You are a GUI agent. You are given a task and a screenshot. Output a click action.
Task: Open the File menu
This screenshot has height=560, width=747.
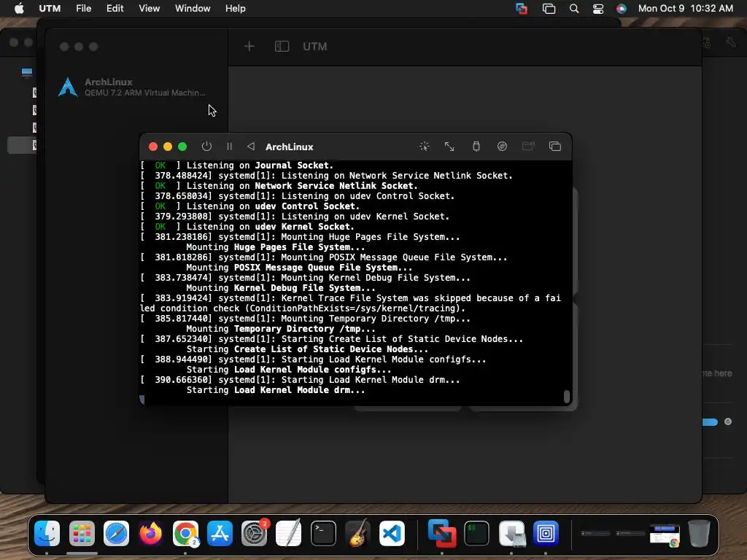83,9
